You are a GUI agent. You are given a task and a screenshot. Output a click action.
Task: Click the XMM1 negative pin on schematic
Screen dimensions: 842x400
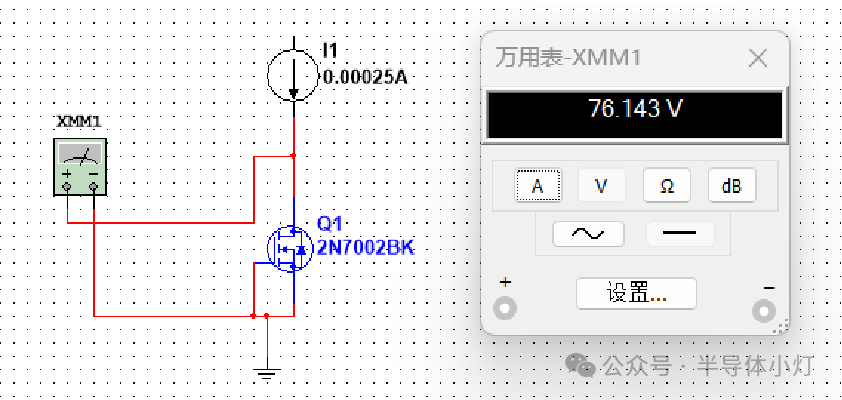tap(94, 187)
